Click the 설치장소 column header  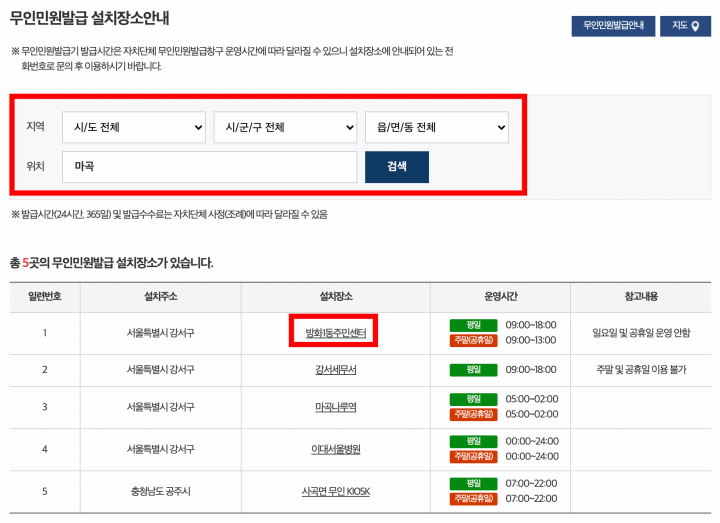click(x=336, y=297)
